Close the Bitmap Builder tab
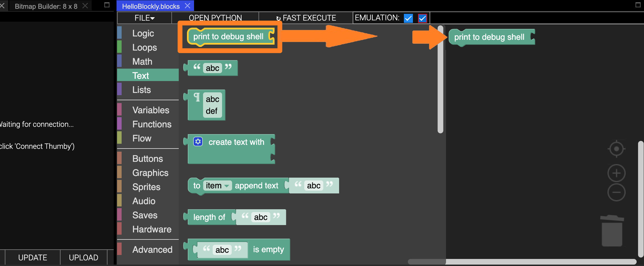This screenshot has height=266, width=644. coord(85,6)
